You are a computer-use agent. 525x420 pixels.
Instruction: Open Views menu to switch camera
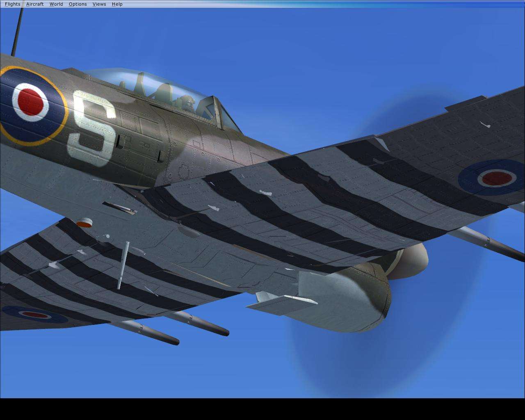pos(98,4)
